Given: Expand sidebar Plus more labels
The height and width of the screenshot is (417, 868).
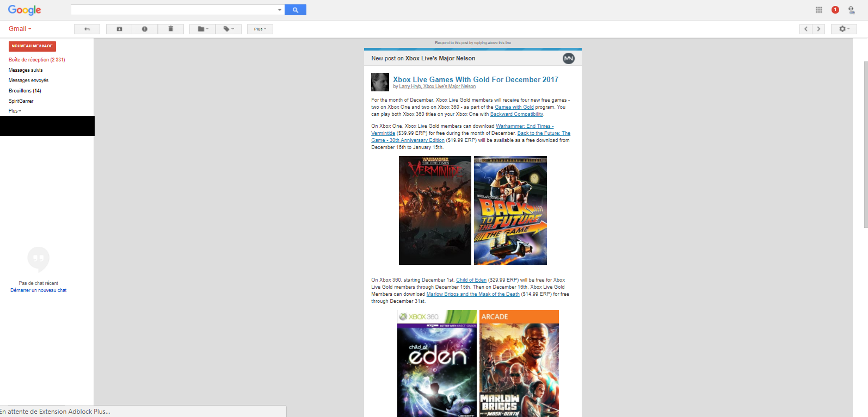Looking at the screenshot, I should tap(15, 111).
